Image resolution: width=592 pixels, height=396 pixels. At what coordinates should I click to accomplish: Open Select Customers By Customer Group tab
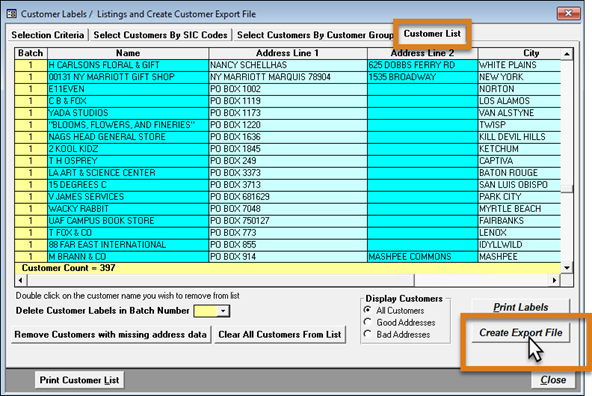[x=315, y=35]
